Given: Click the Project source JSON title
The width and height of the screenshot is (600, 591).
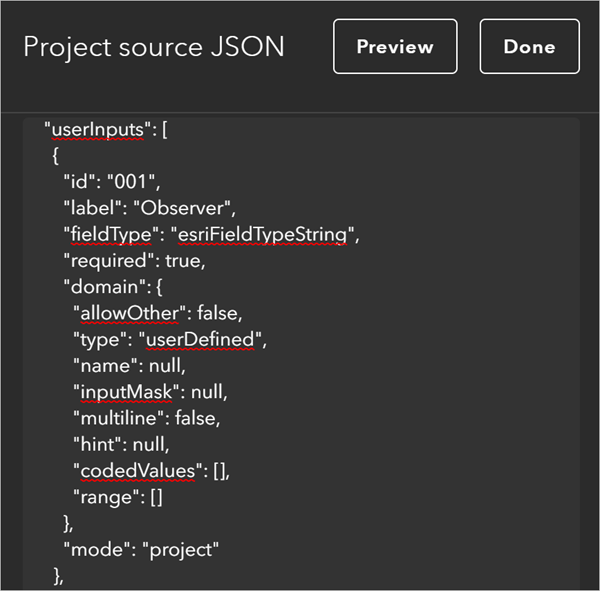Looking at the screenshot, I should 154,47.
